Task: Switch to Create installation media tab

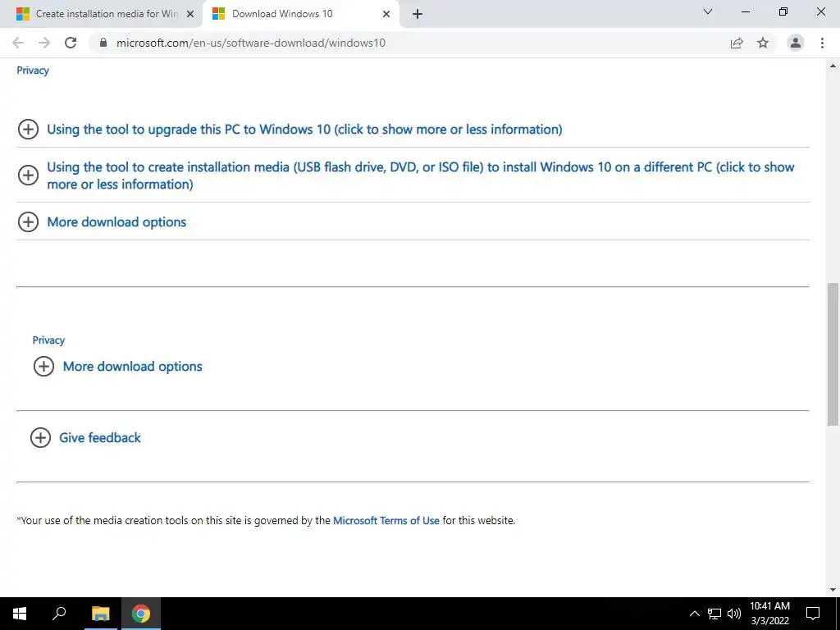Action: (101, 14)
